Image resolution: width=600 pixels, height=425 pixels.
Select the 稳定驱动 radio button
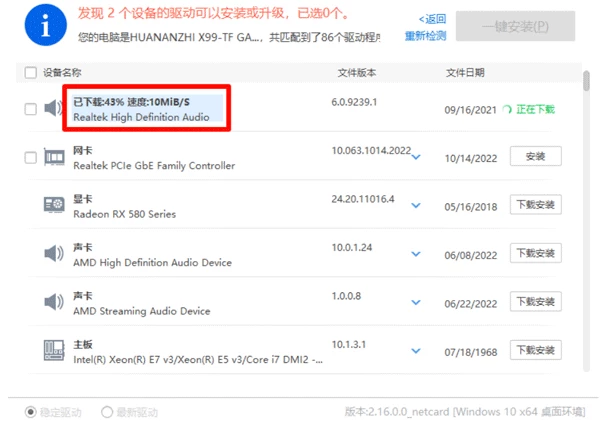(31, 412)
